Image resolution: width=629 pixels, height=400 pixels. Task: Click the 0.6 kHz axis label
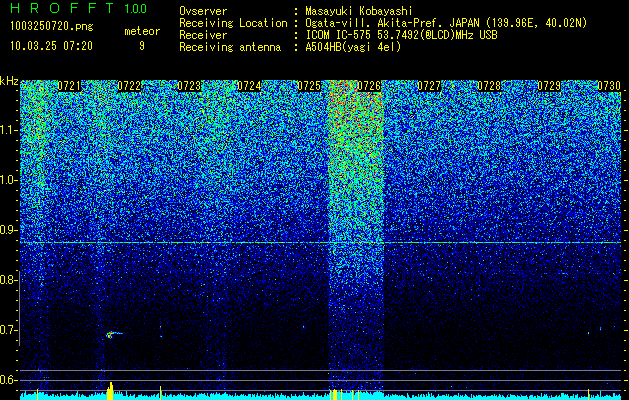9,380
